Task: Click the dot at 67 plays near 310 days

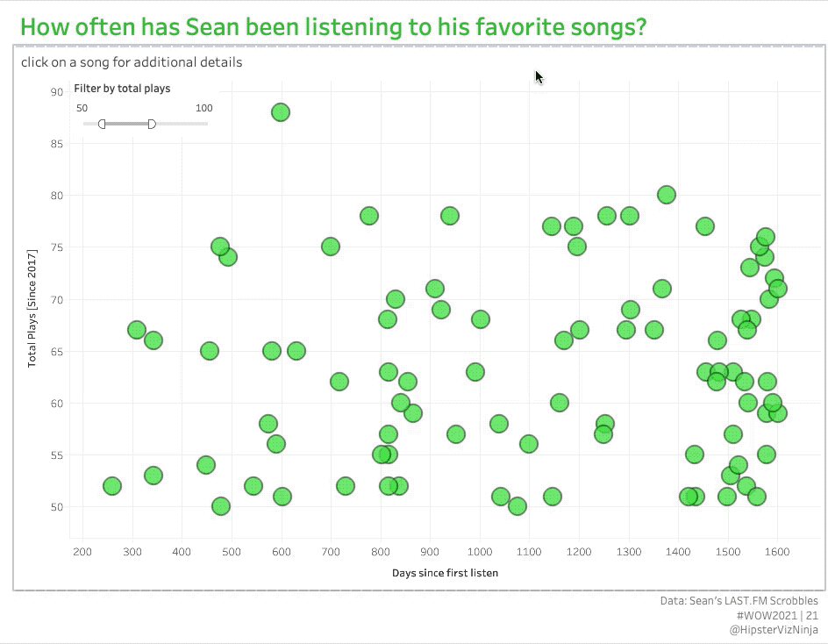Action: 137,330
